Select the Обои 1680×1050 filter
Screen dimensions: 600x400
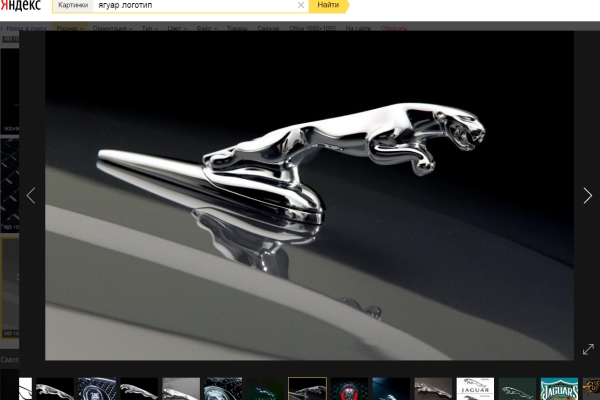click(x=313, y=28)
